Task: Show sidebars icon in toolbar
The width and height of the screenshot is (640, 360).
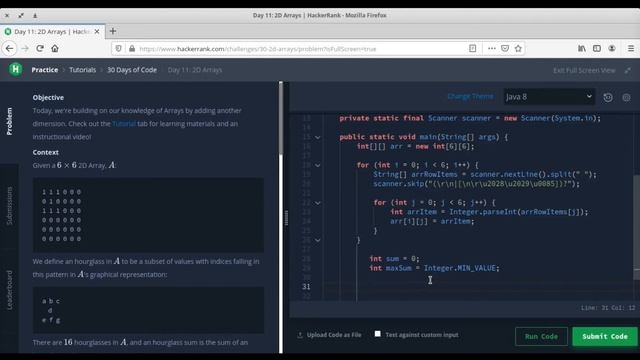Action: (x=597, y=49)
